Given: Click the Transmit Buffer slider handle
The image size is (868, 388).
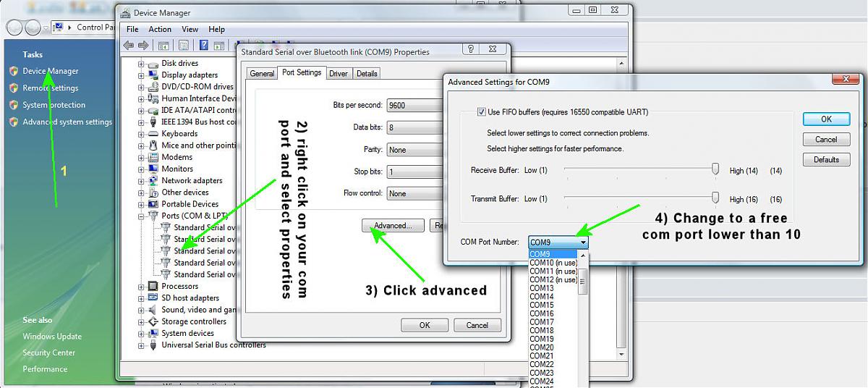Looking at the screenshot, I should (715, 198).
